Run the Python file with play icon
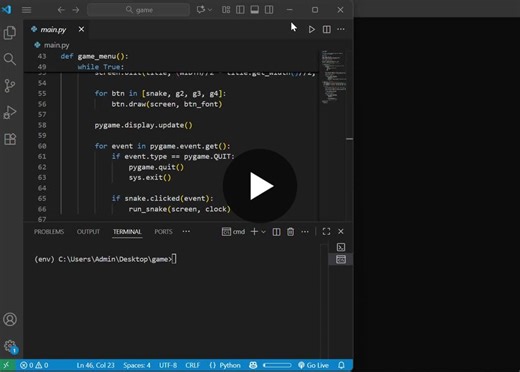This screenshot has width=520, height=372. (x=311, y=29)
